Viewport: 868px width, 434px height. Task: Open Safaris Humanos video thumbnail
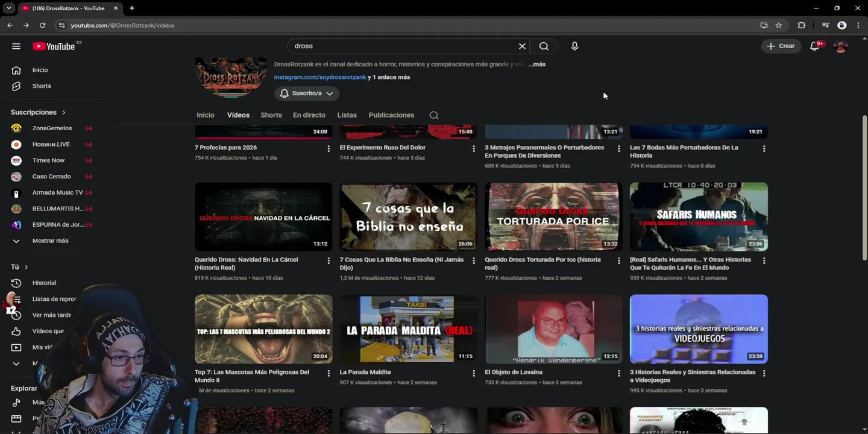(699, 216)
